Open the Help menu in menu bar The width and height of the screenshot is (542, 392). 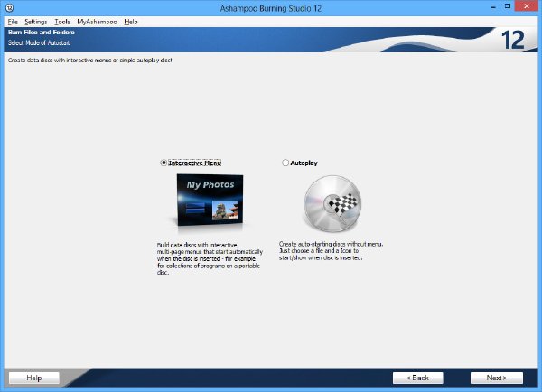click(131, 22)
